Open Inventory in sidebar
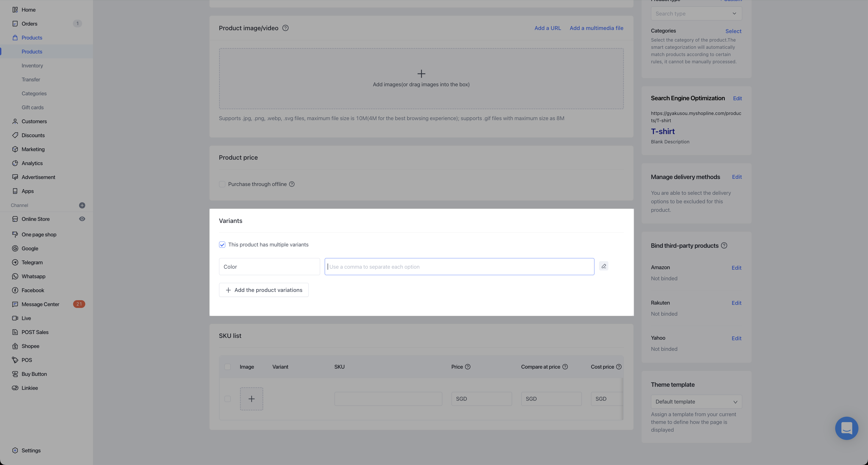 tap(32, 66)
